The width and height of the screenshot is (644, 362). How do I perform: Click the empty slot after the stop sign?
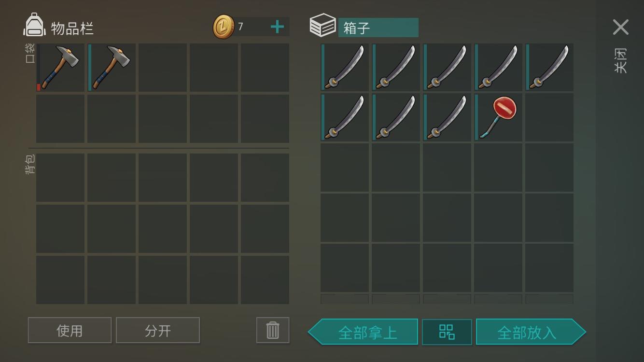tap(549, 117)
